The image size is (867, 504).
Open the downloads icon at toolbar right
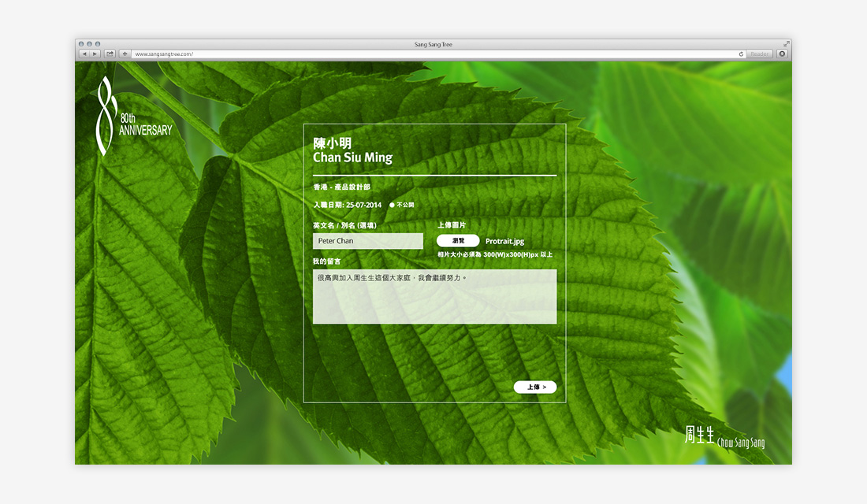pos(782,54)
